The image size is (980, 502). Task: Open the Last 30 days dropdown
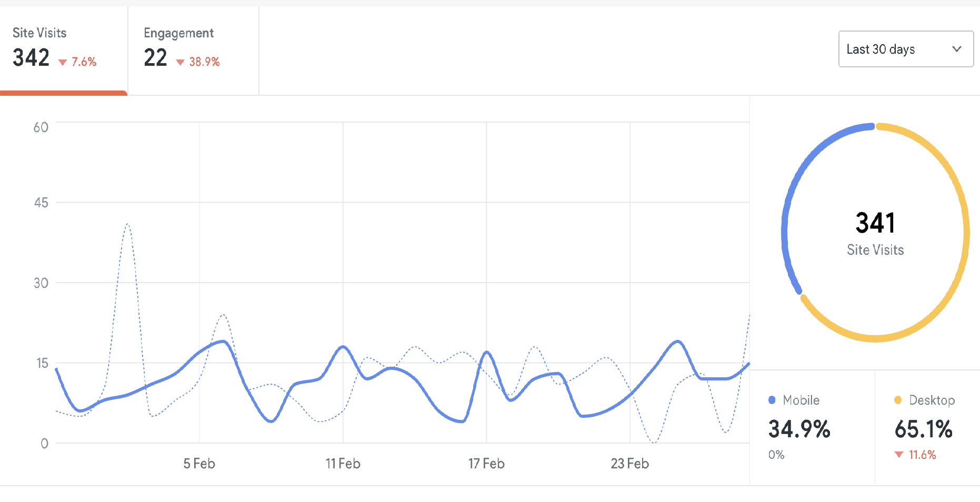[905, 49]
